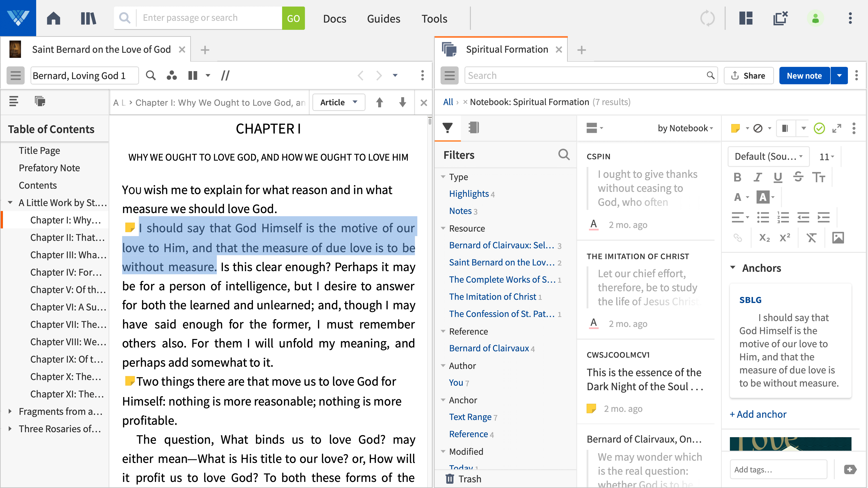Toggle the green indexed checkmark icon
Screen dimensions: 868x488
819,128
